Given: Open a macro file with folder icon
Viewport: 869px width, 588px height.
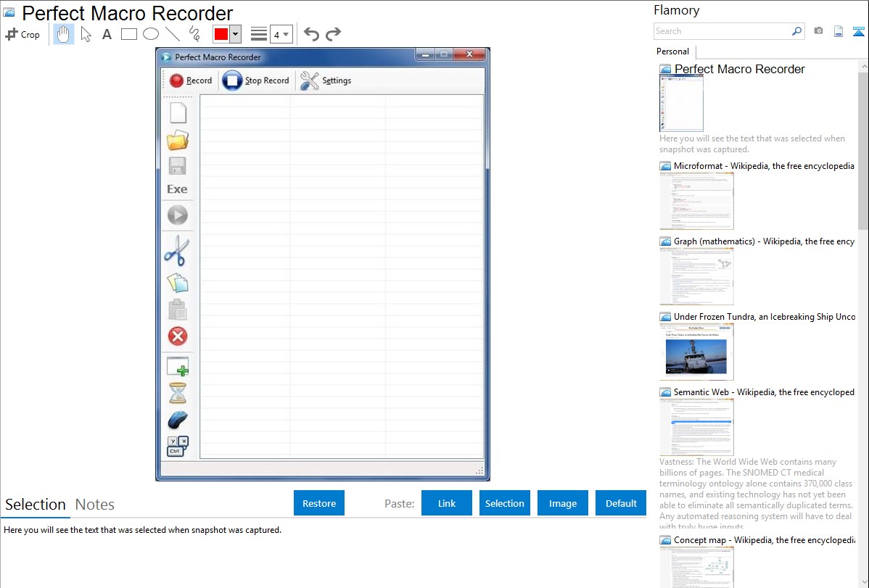Looking at the screenshot, I should (x=178, y=140).
